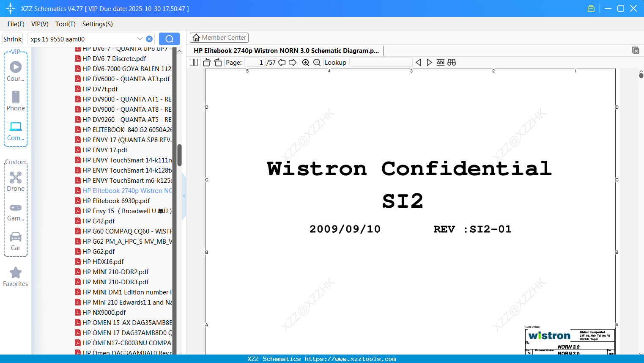Open the Game console category
This screenshot has width=644, height=363.
point(16,212)
